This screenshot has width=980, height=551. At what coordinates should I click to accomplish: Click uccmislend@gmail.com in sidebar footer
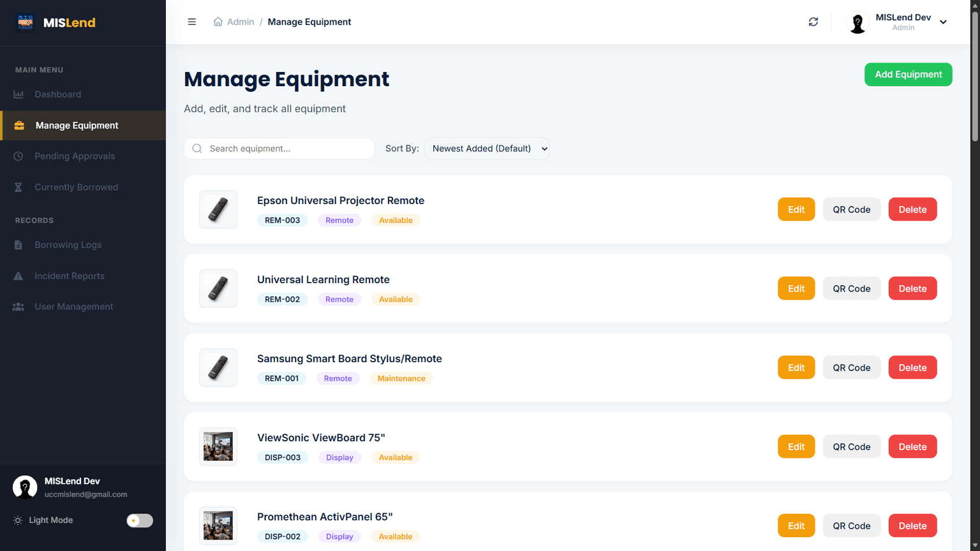[86, 494]
